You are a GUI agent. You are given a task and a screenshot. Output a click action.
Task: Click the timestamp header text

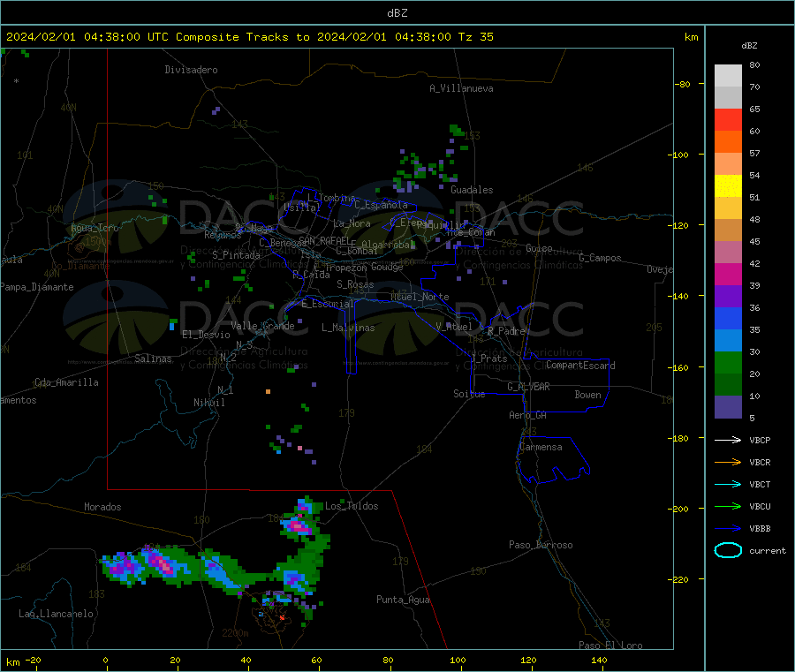(249, 37)
